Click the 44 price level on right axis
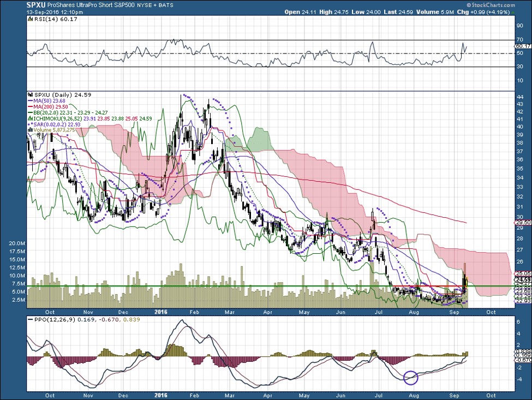Image resolution: width=532 pixels, height=400 pixels. click(x=520, y=97)
